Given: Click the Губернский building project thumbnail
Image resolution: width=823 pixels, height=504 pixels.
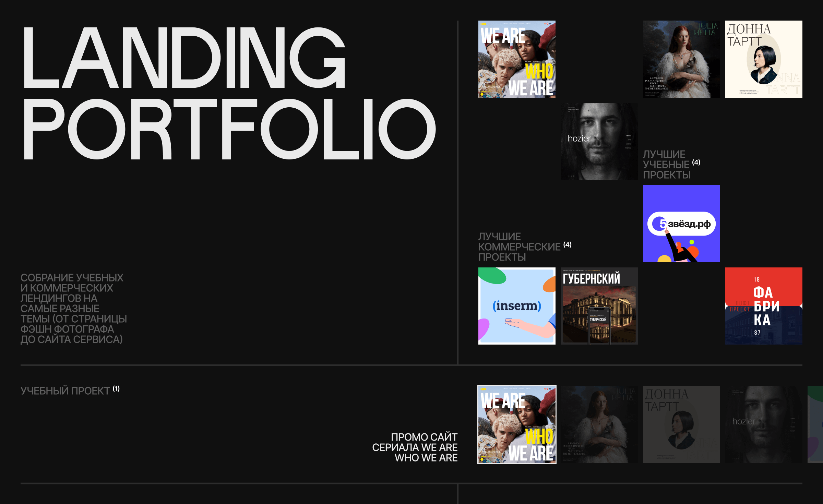Looking at the screenshot, I should pyautogui.click(x=599, y=306).
